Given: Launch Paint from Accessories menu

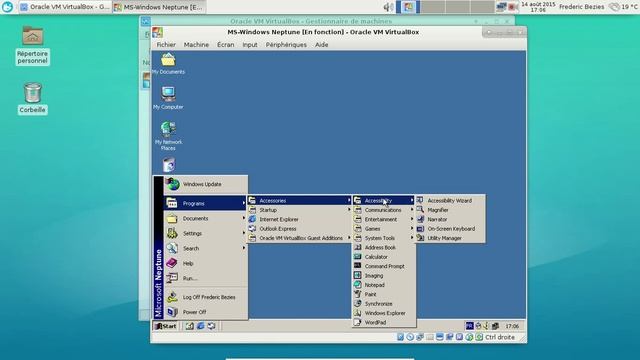Looking at the screenshot, I should click(384, 294).
